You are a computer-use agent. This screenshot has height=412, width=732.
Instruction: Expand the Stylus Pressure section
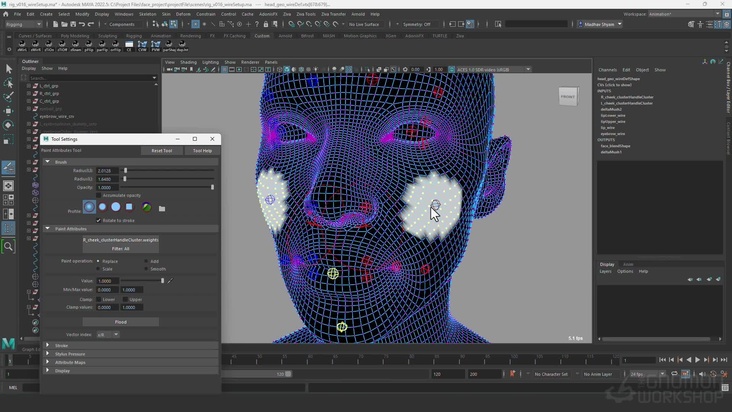tap(48, 354)
